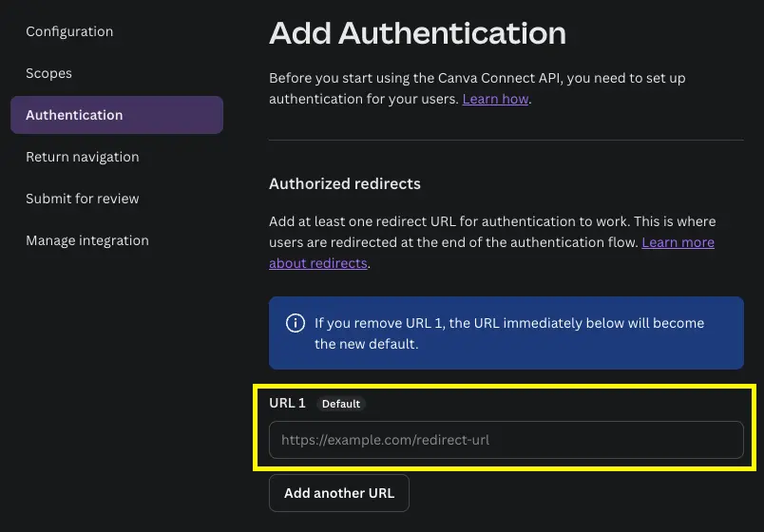Click the 'If you remove URL 1' notice text

tap(509, 333)
